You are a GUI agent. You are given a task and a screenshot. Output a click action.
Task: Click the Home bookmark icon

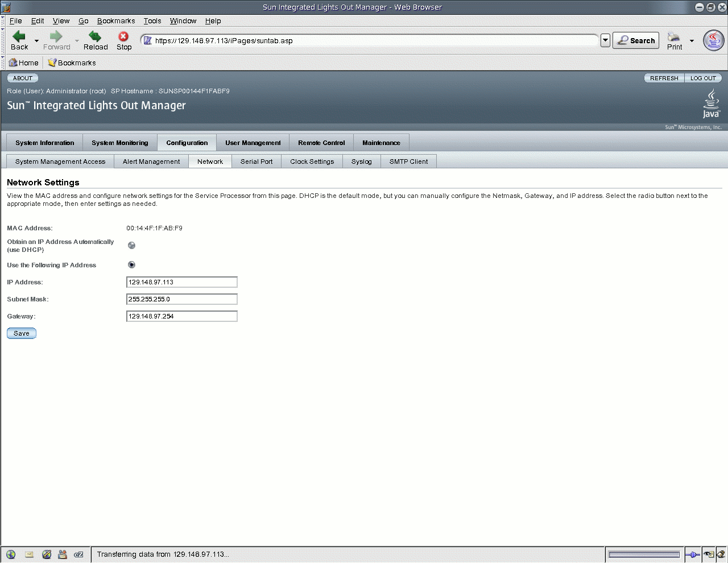tap(13, 63)
